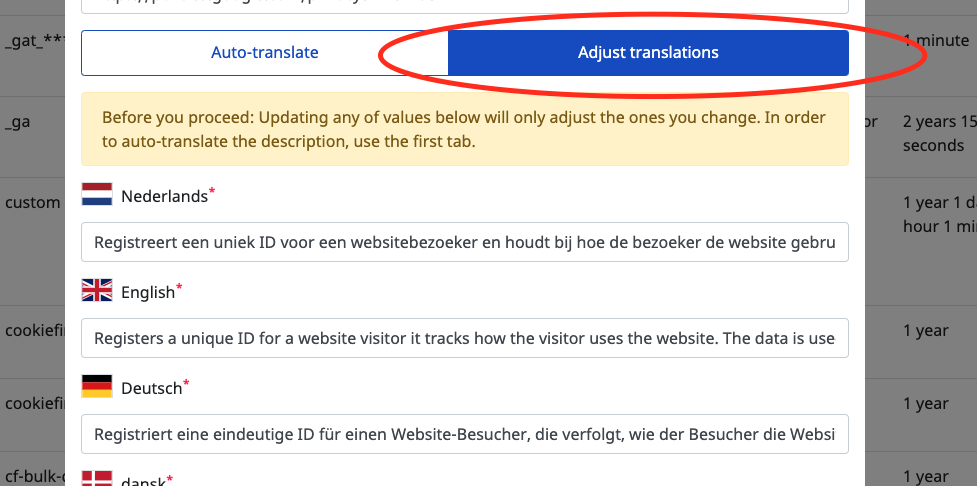Click the cf-bulk cookie entry in the table

[x=34, y=477]
